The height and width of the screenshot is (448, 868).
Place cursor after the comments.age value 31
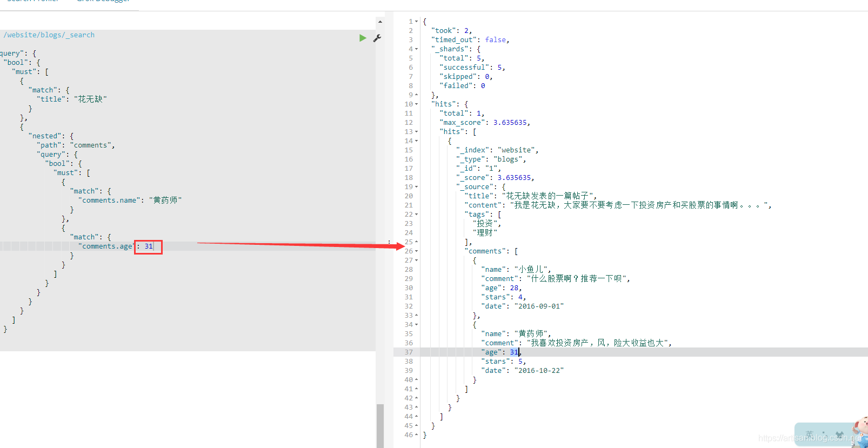click(153, 246)
